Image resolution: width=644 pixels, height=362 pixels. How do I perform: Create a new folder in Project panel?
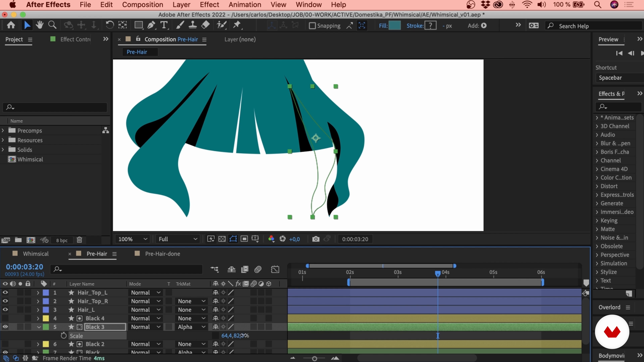pos(18,240)
